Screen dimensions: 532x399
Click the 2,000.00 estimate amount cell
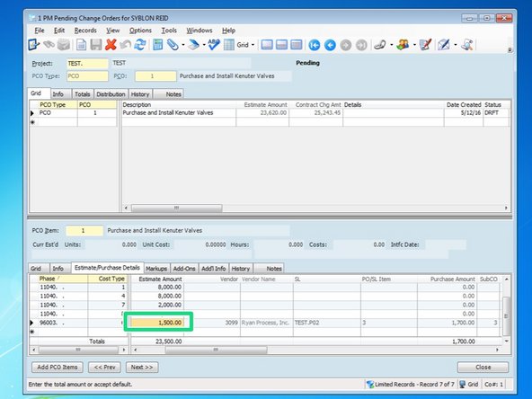[x=157, y=305]
